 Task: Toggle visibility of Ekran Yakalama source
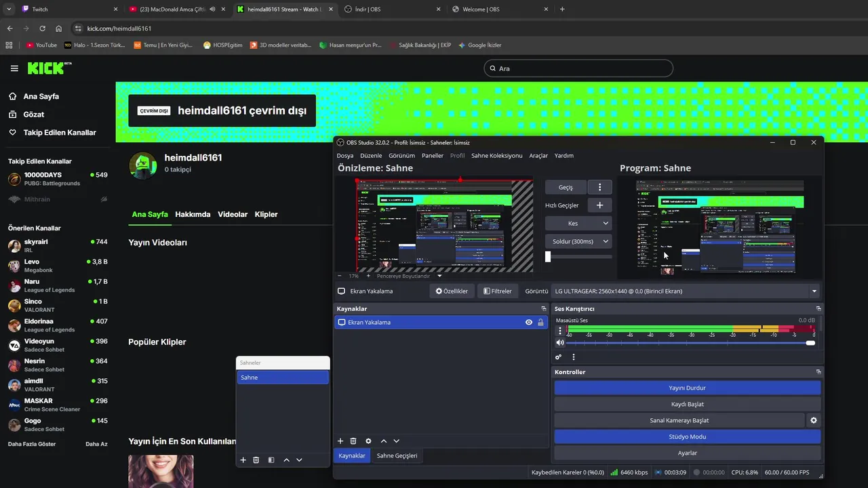click(x=529, y=323)
